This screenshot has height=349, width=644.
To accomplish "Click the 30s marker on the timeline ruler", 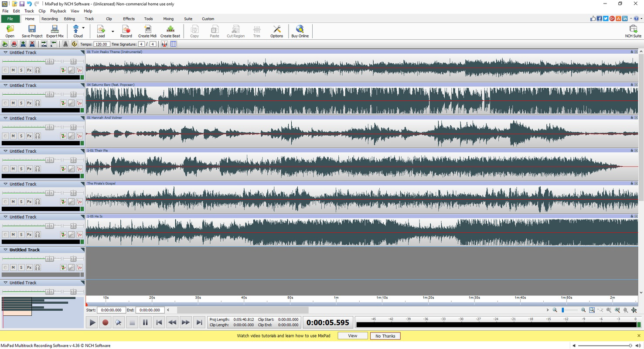I will [198, 298].
